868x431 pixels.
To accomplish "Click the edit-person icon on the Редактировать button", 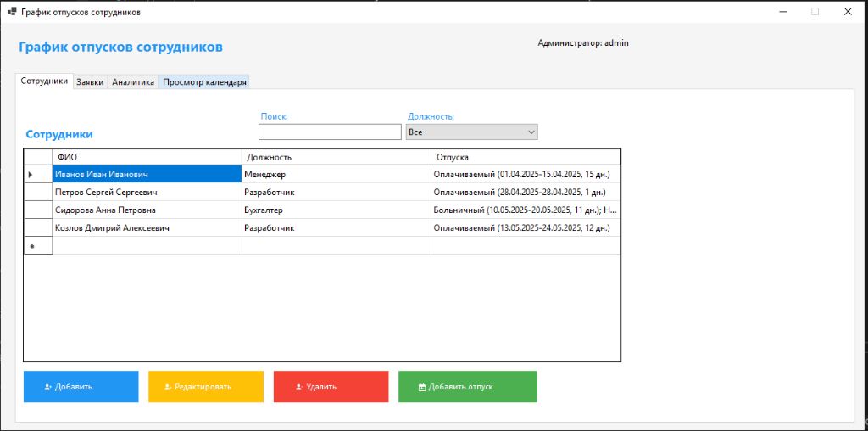I will tap(169, 387).
